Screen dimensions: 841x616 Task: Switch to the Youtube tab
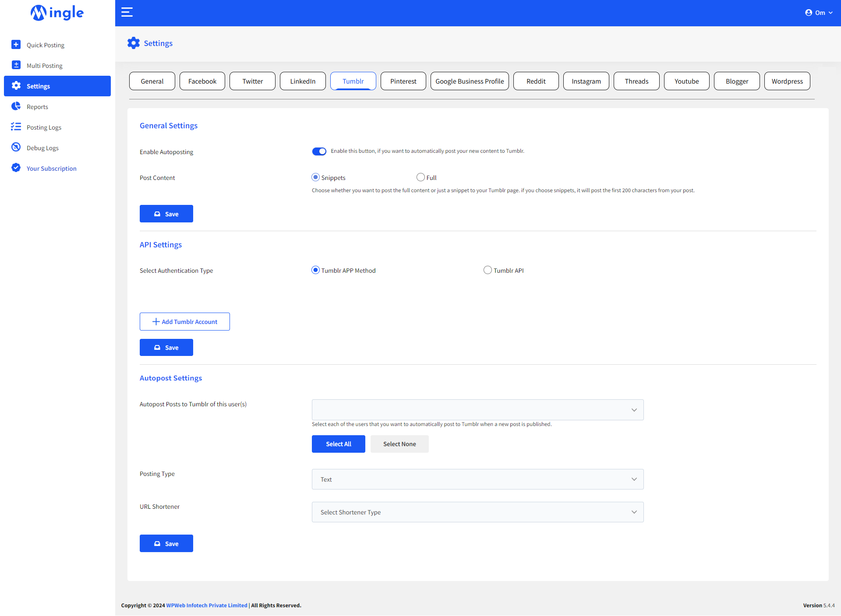coord(687,81)
